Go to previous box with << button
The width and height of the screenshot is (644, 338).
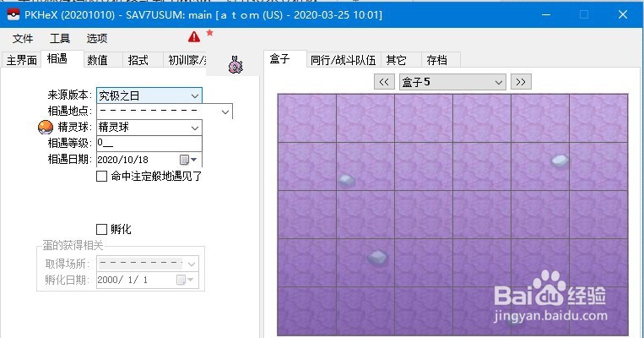[x=384, y=82]
